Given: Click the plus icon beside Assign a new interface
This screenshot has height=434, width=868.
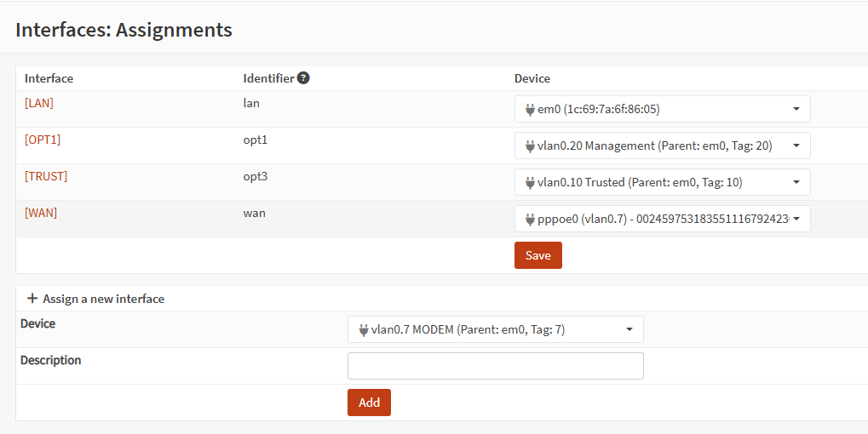Looking at the screenshot, I should point(32,299).
